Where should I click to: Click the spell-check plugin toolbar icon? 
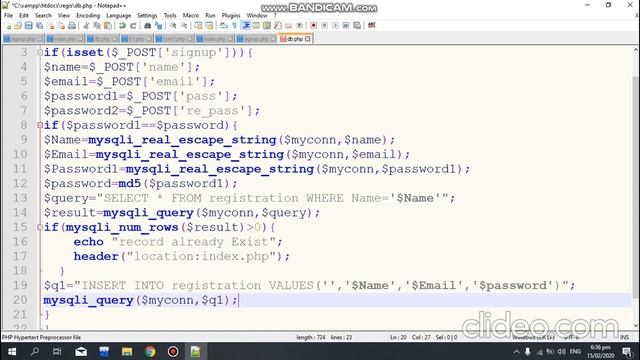point(371,25)
